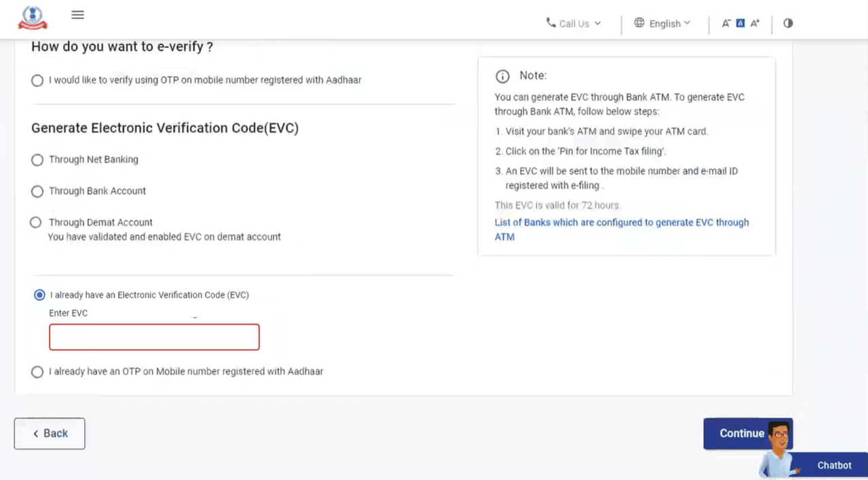The height and width of the screenshot is (480, 868).
Task: Select Through Bank Account option
Action: coord(37,191)
